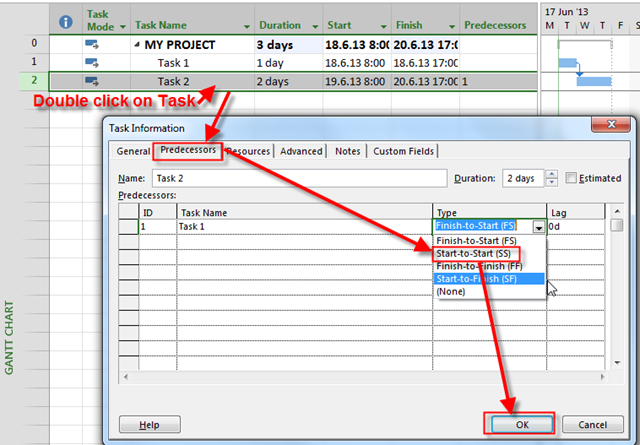Open the Advanced tab

[x=301, y=151]
